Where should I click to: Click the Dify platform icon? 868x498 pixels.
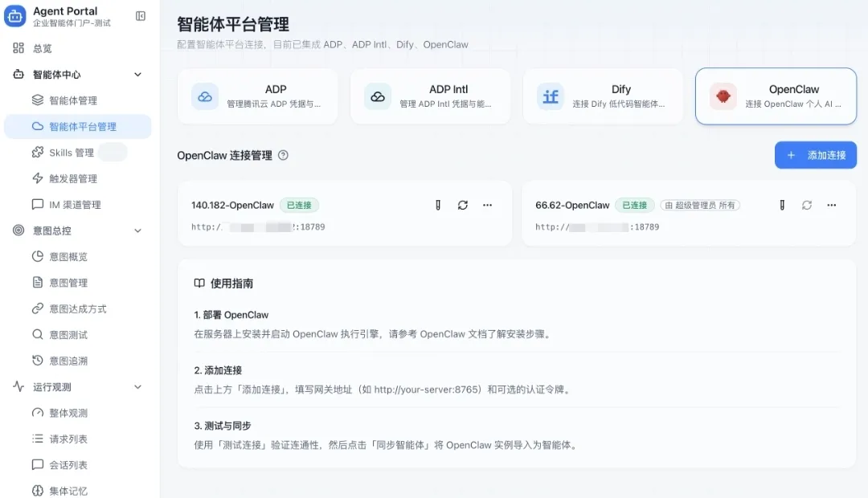(550, 96)
